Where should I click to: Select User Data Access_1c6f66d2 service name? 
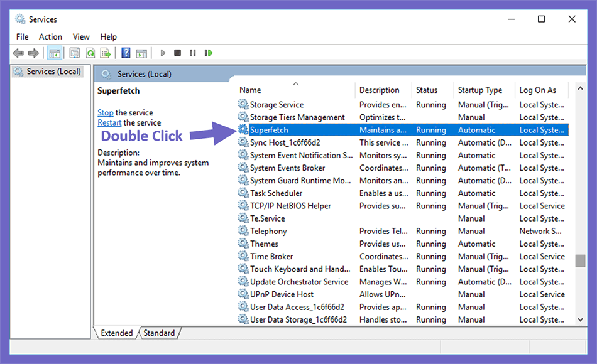click(297, 307)
